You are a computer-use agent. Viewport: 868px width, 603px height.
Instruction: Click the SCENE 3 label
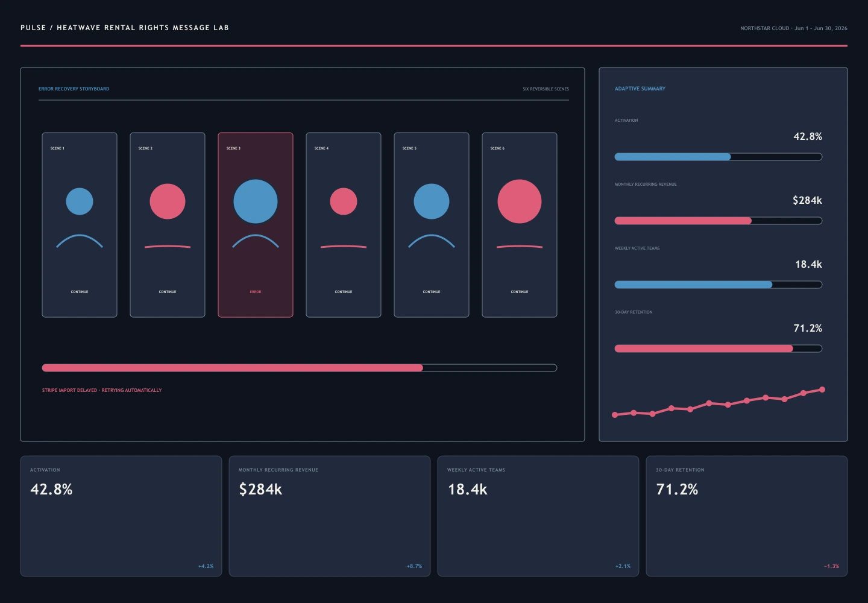coord(233,148)
